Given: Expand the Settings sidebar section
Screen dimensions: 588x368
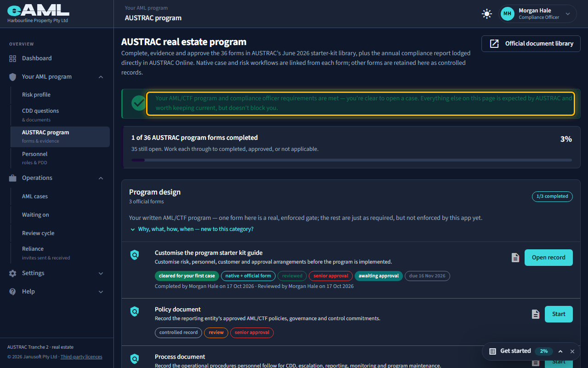Looking at the screenshot, I should [x=101, y=273].
